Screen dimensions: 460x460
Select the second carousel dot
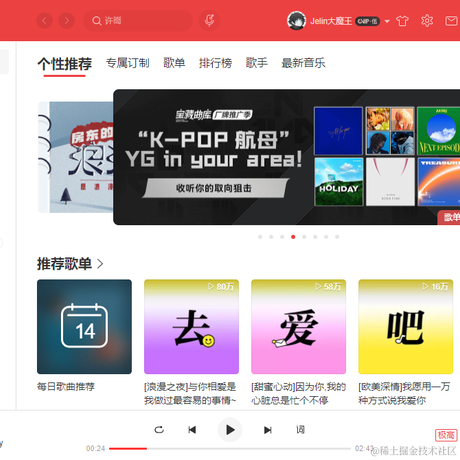271,237
